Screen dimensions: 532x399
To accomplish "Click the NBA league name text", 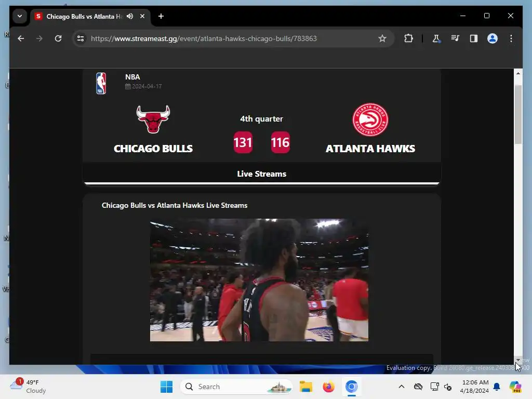I will tap(132, 77).
